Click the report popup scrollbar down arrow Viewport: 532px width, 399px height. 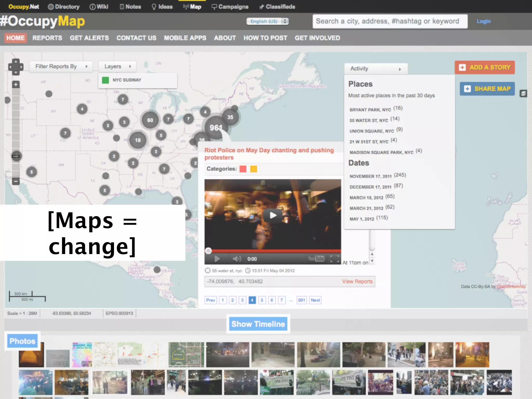[372, 261]
